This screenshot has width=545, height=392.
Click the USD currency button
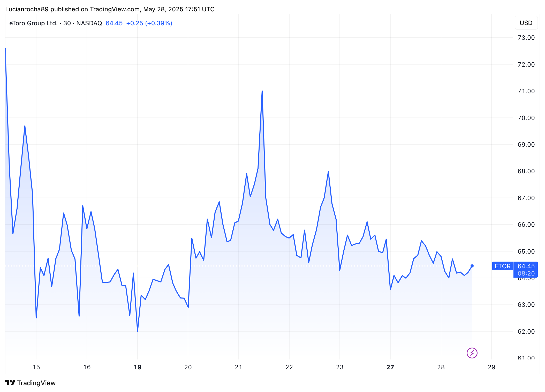[526, 23]
